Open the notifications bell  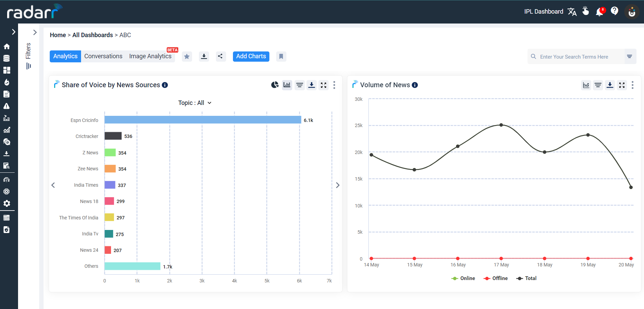click(x=600, y=12)
